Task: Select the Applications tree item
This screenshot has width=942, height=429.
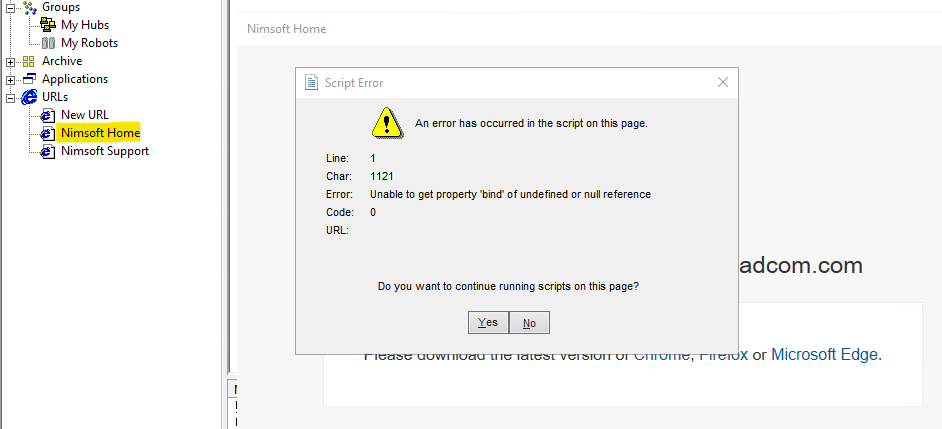Action: [x=75, y=79]
